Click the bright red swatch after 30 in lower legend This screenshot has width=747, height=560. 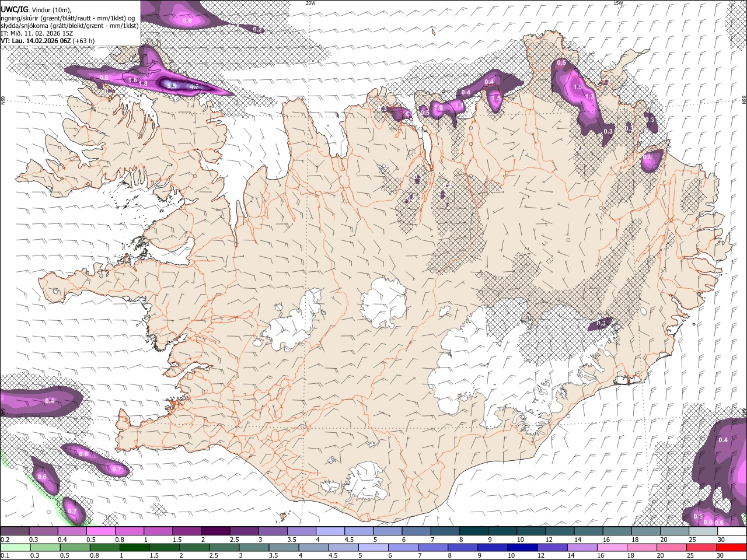click(x=730, y=547)
